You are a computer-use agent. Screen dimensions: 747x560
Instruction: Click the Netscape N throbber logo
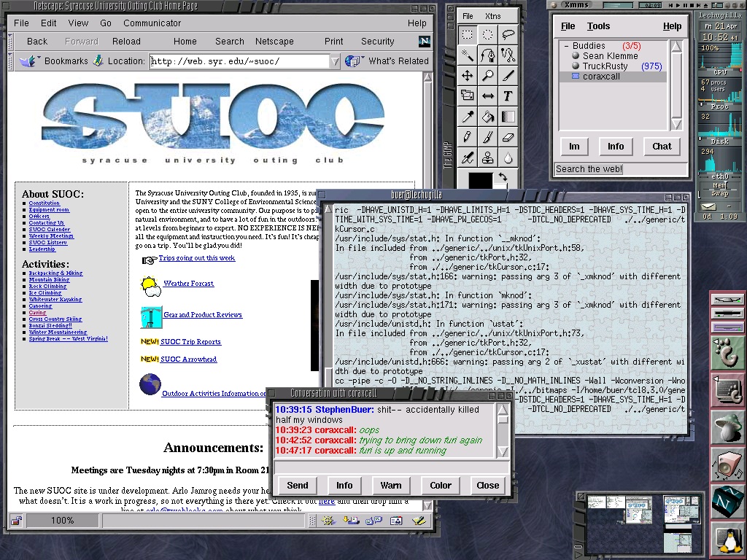pyautogui.click(x=425, y=42)
